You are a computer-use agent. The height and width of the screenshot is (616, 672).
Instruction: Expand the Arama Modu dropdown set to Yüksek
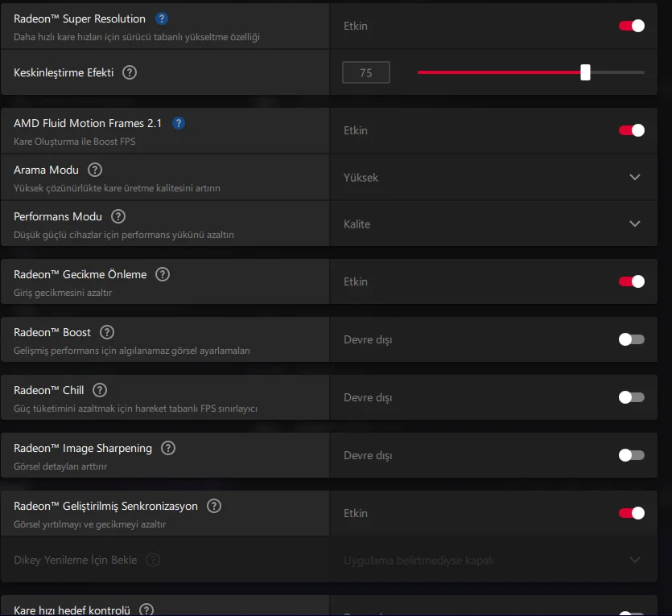pyautogui.click(x=635, y=177)
